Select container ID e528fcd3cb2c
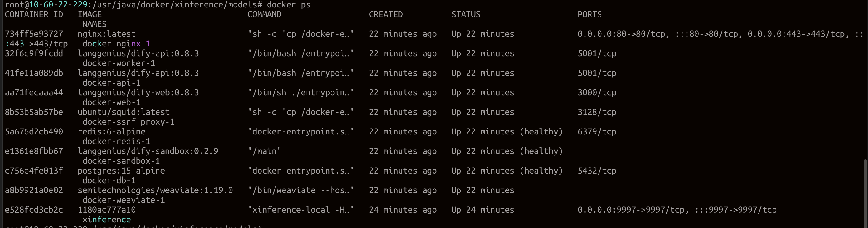This screenshot has width=868, height=228. (x=34, y=210)
